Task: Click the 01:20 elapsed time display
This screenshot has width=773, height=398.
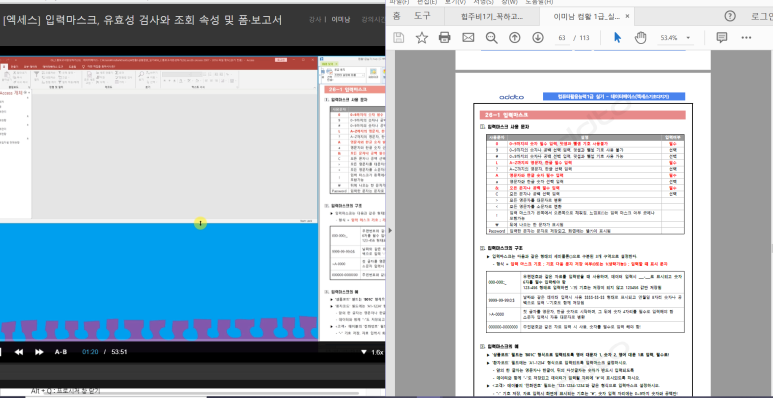Action: pyautogui.click(x=90, y=352)
